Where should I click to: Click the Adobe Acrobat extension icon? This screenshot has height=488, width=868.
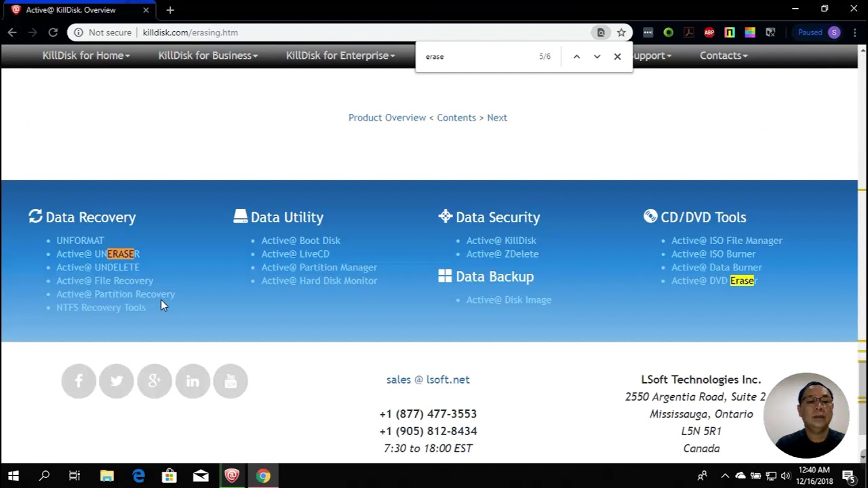[688, 33]
